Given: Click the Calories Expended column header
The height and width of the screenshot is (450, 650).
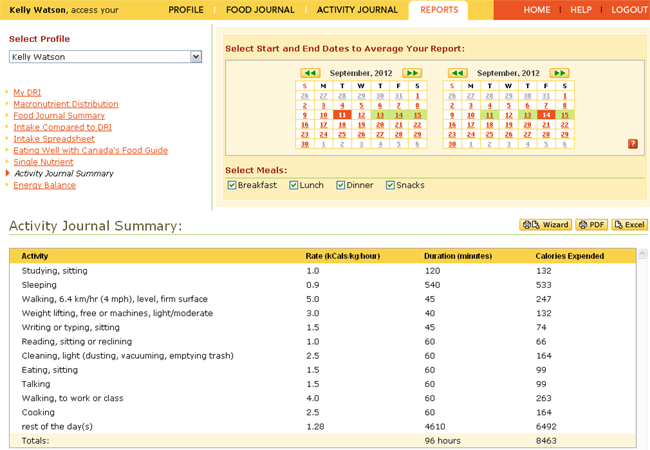Looking at the screenshot, I should coord(570,256).
